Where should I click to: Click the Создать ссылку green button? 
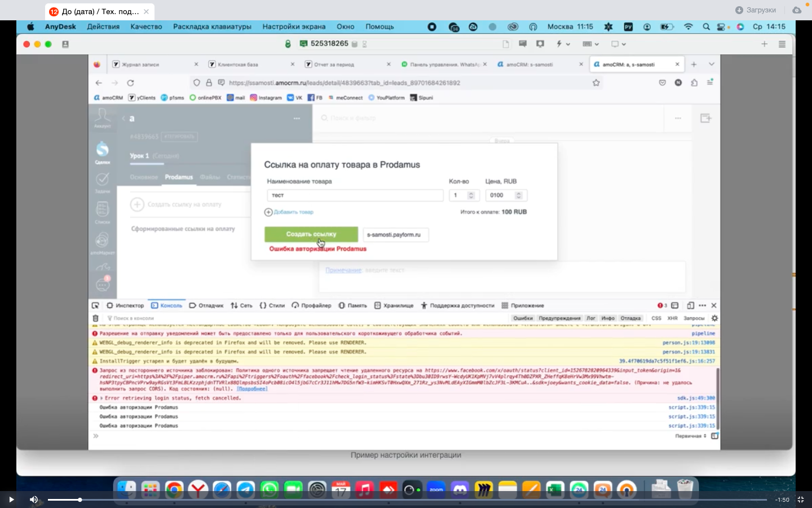click(x=311, y=234)
